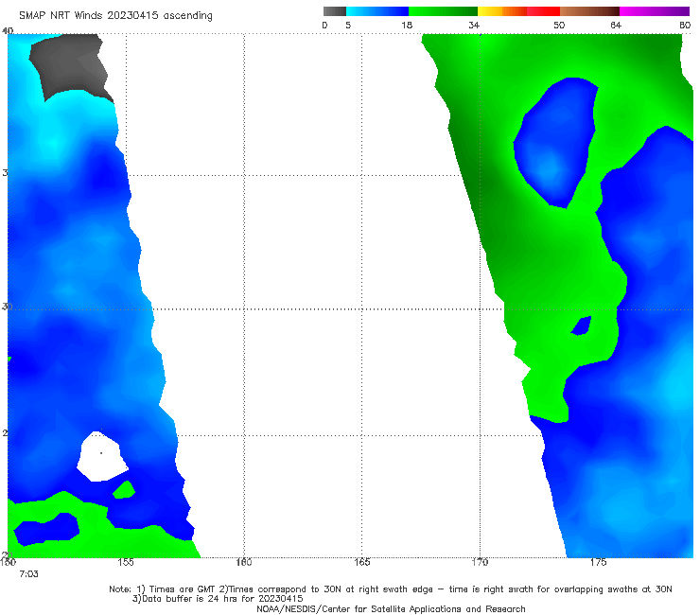Click the title 'SMAP NRT Winds 20230415 ascending'
Image resolution: width=700 pixels, height=615 pixels.
pyautogui.click(x=115, y=15)
